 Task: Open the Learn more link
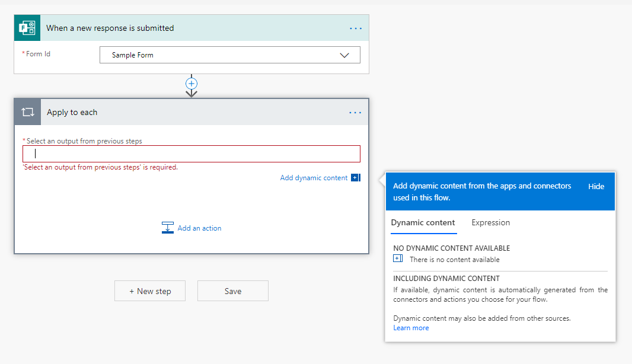411,327
